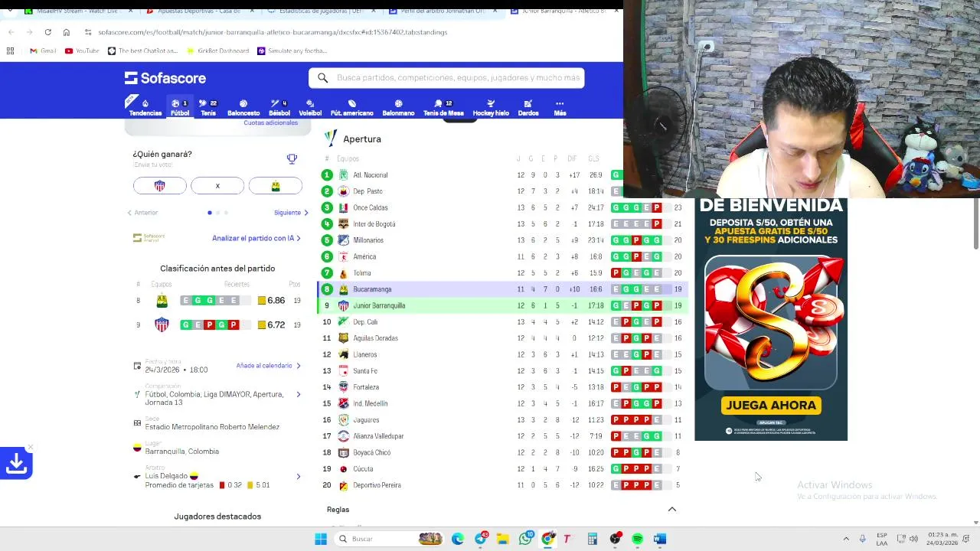980x551 pixels.
Task: Open Spotify from the taskbar
Action: click(637, 539)
